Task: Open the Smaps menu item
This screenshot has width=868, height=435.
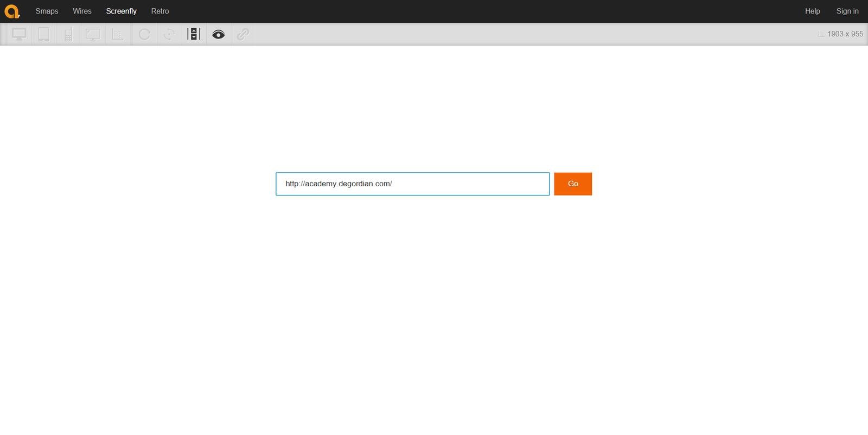Action: point(47,11)
